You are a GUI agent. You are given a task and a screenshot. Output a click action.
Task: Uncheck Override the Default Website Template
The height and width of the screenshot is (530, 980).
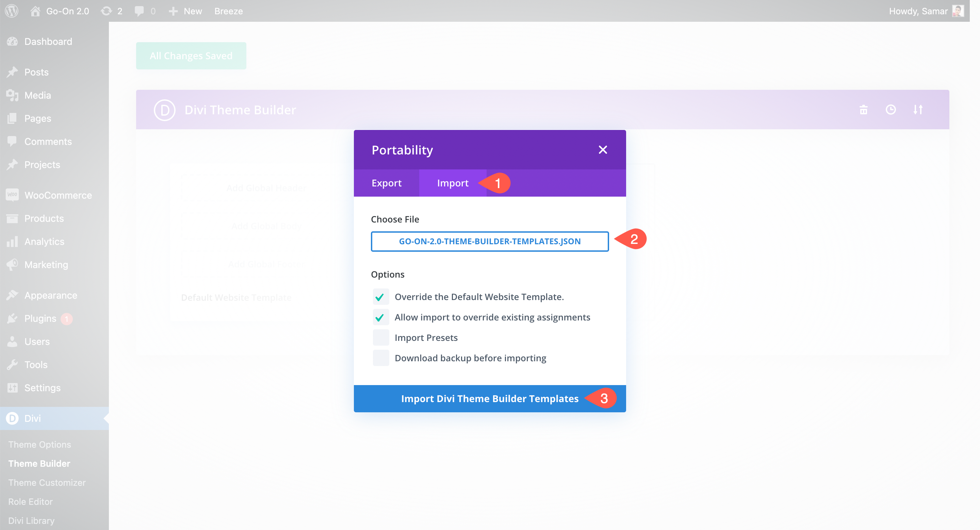380,297
